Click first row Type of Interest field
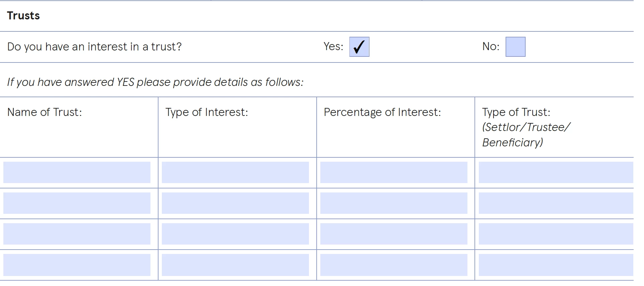This screenshot has width=644, height=286. 235,172
